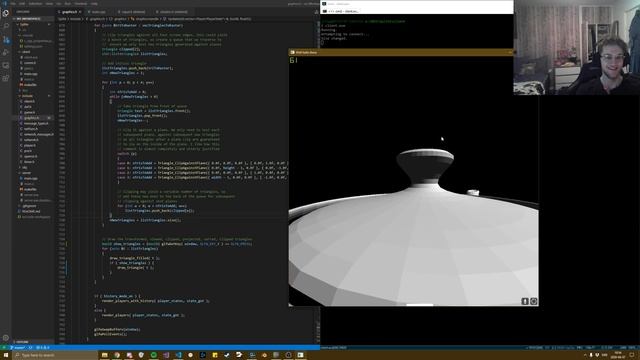The height and width of the screenshot is (360, 640).
Task: Click the left overlay icon in game window
Action: (x=525, y=301)
